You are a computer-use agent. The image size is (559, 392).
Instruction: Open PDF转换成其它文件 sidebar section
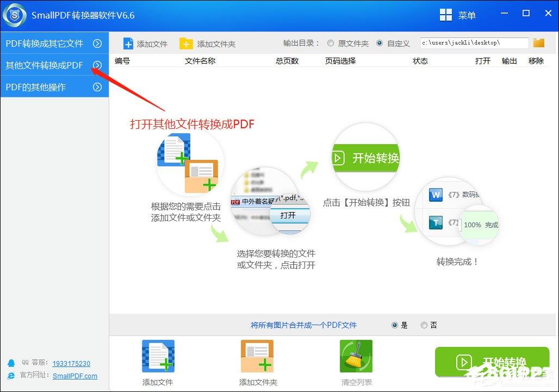[x=54, y=43]
